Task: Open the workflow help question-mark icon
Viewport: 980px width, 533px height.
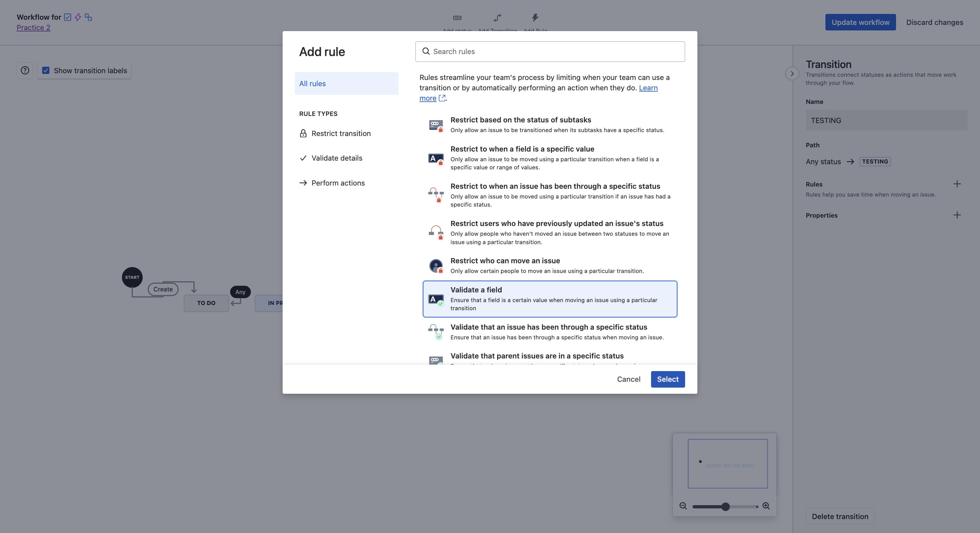Action: [x=25, y=70]
